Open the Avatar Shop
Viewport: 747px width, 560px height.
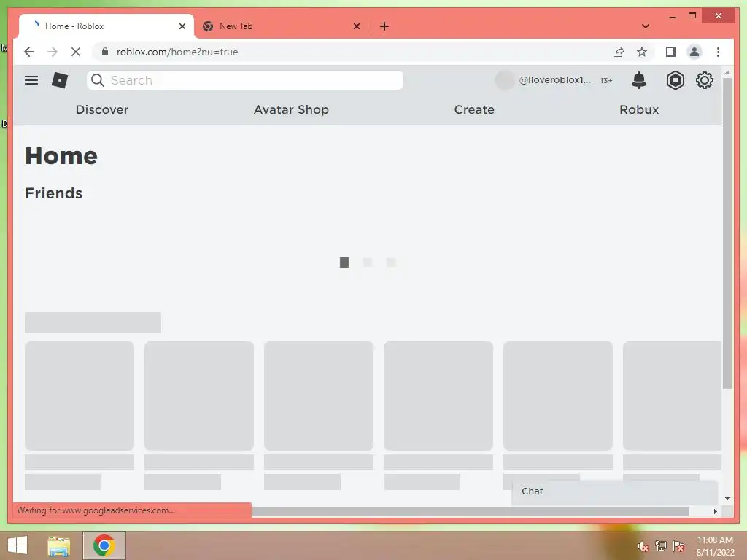point(291,109)
